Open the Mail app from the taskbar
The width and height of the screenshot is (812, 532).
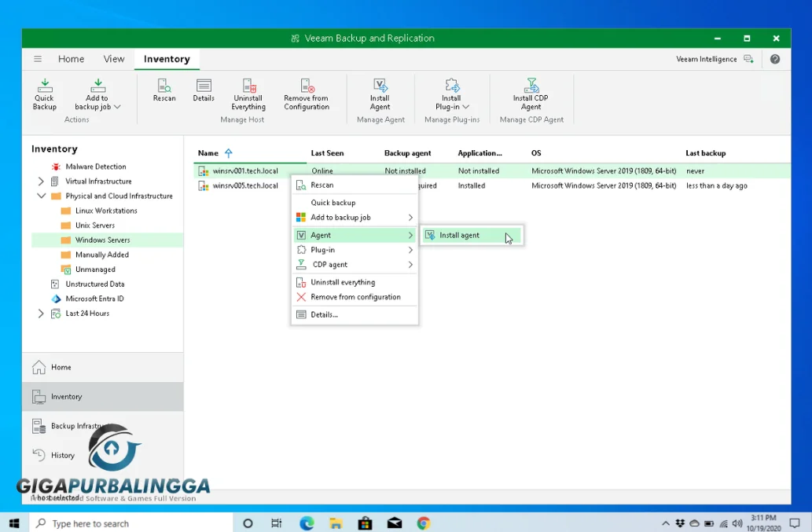click(395, 523)
